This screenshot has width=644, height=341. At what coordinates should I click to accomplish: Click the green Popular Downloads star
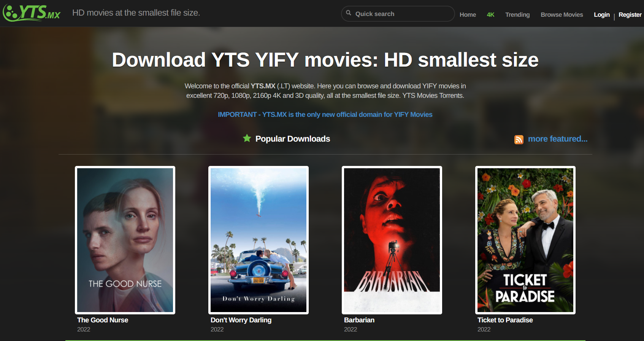[247, 138]
